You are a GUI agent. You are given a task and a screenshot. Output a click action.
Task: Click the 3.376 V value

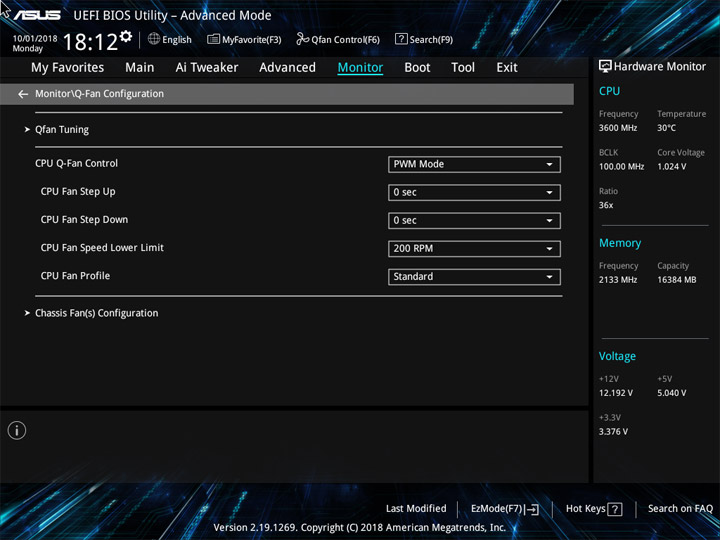click(613, 432)
